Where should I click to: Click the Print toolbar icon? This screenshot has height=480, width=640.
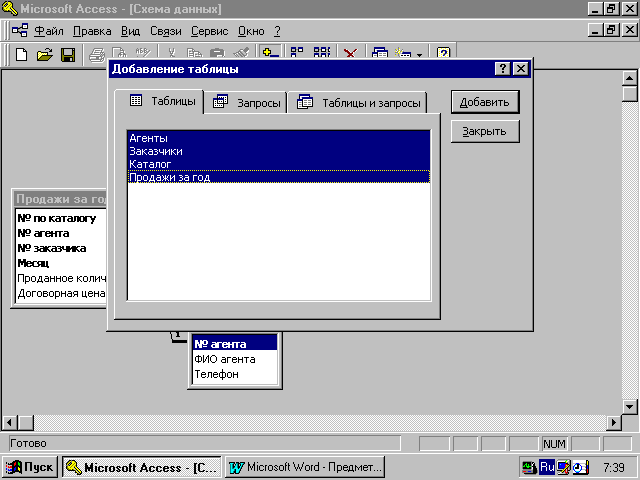[x=97, y=54]
